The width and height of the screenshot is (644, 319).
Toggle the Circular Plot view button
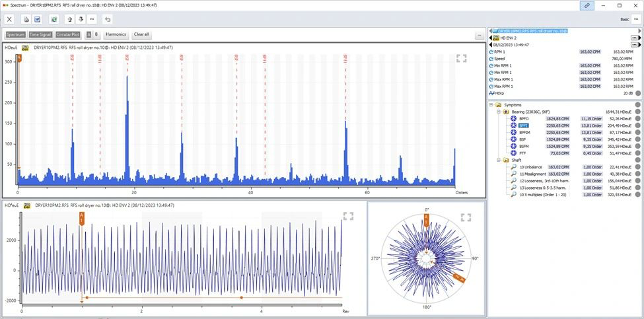tap(68, 34)
